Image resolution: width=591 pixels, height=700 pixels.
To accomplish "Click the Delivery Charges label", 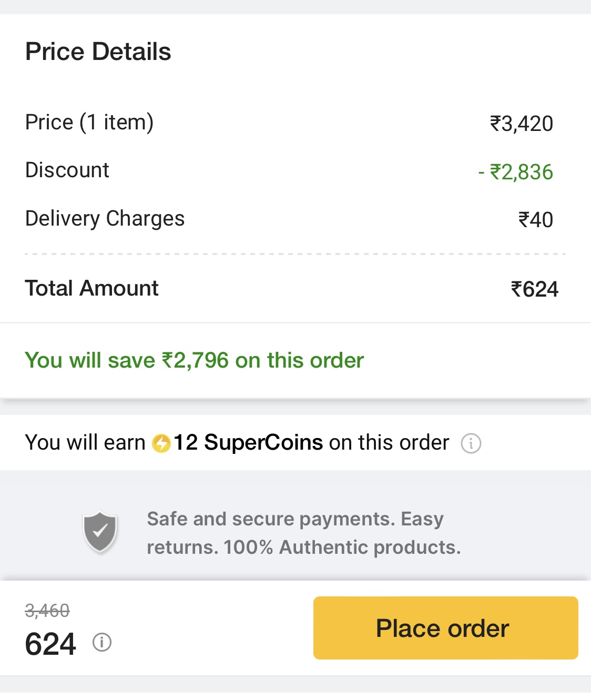I will point(105,219).
